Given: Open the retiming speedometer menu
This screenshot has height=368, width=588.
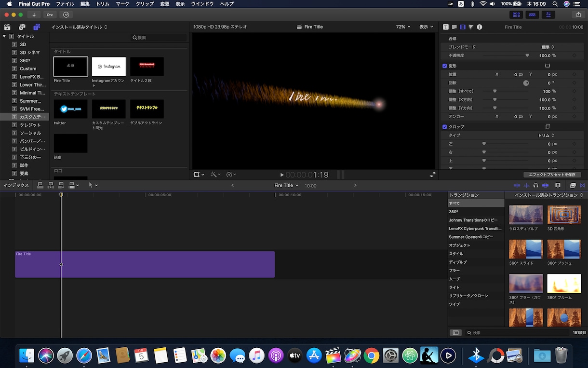Looking at the screenshot, I should coord(231,175).
